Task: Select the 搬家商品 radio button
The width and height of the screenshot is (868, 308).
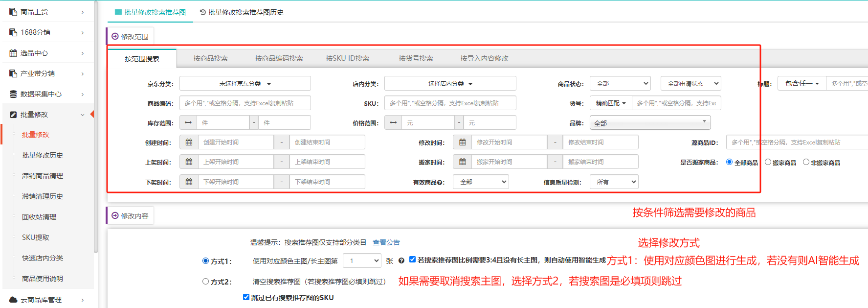Action: [768, 162]
